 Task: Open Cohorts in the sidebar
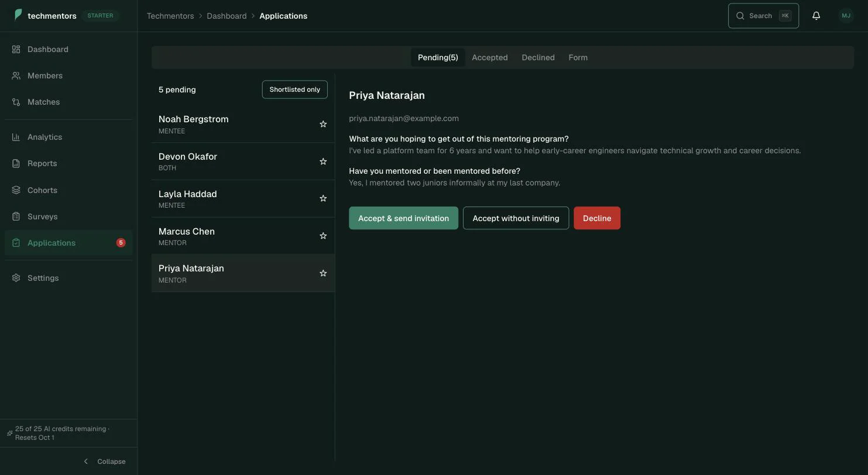68,190
